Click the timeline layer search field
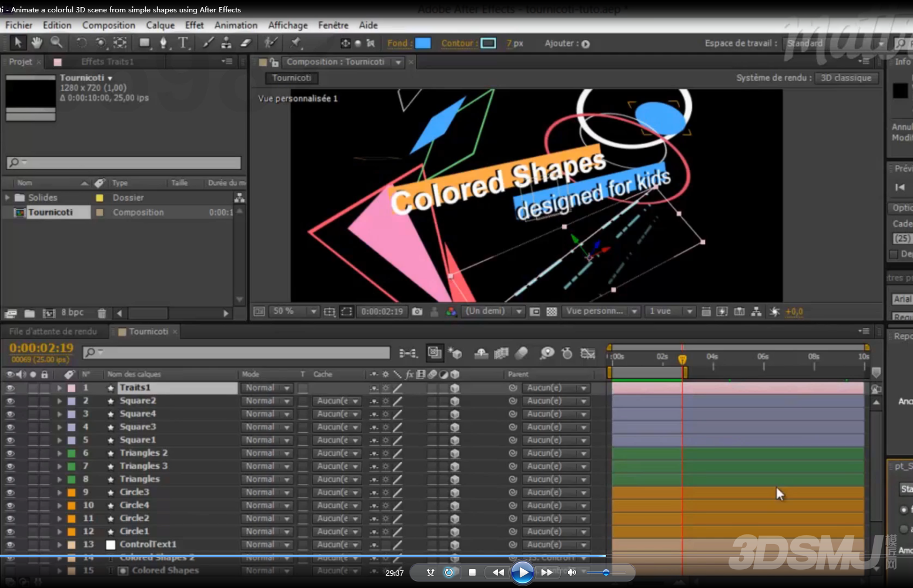The height and width of the screenshot is (588, 913). [x=236, y=352]
